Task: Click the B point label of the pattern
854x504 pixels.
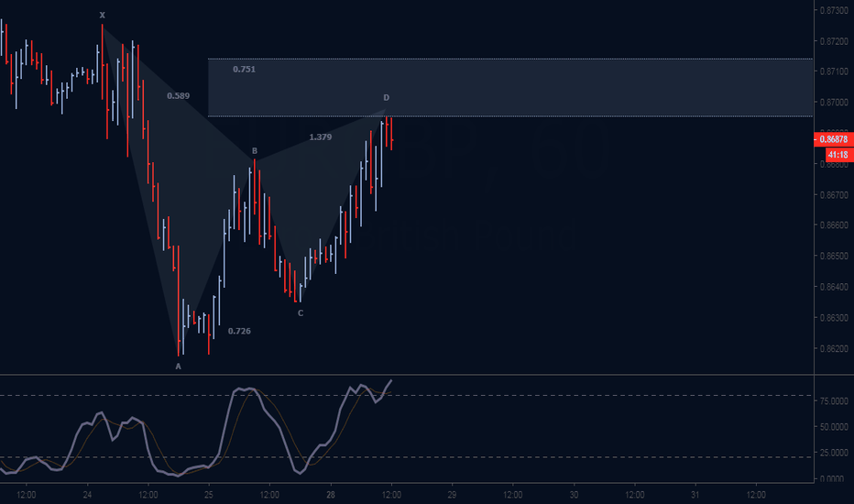Action: click(x=255, y=151)
